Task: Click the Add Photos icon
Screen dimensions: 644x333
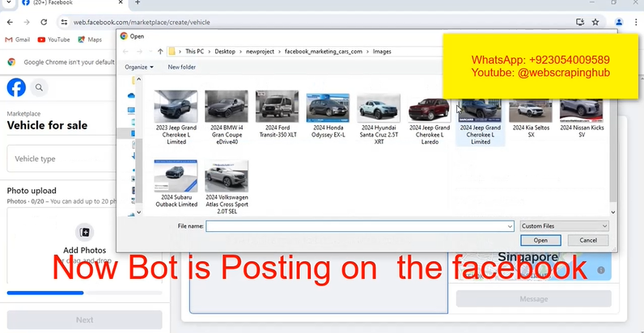Action: pyautogui.click(x=85, y=233)
